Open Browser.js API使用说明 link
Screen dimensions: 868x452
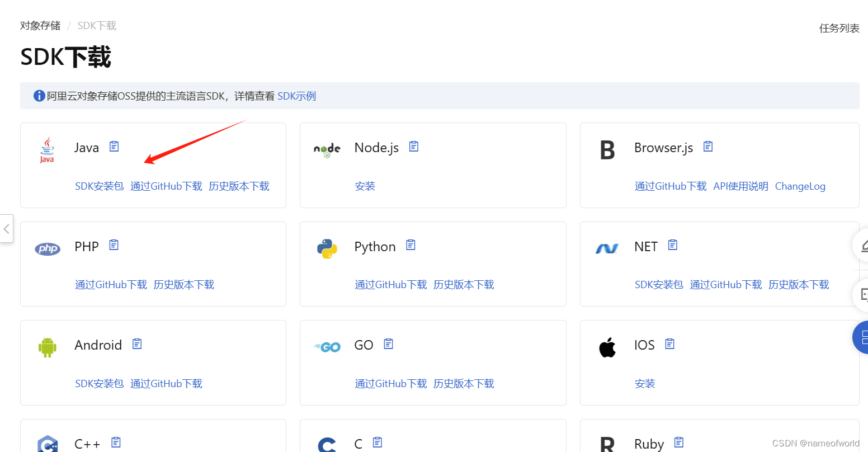point(741,186)
